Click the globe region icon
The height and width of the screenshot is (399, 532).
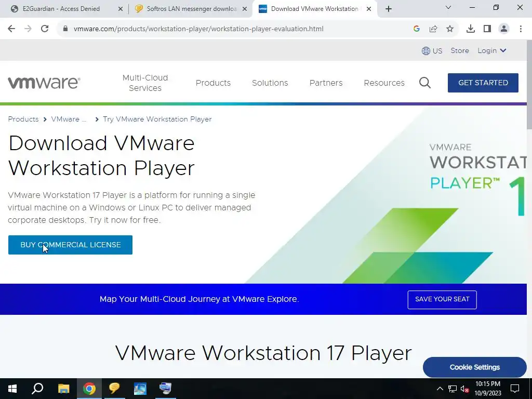coord(426,51)
